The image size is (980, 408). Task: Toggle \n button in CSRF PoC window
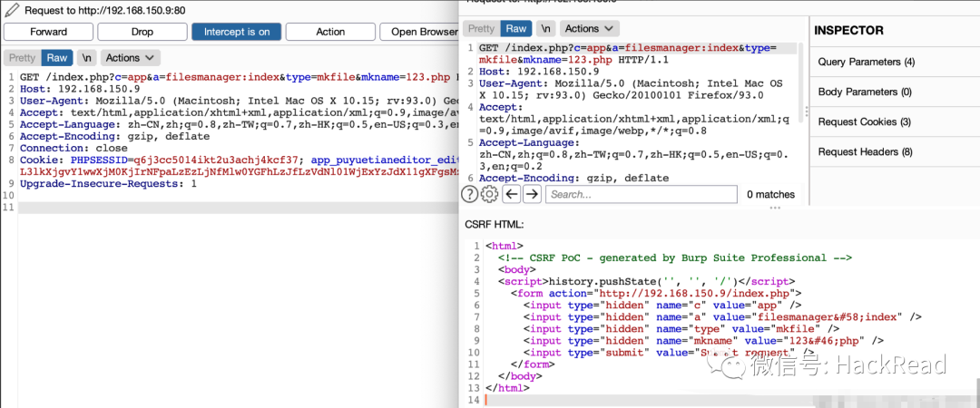546,29
